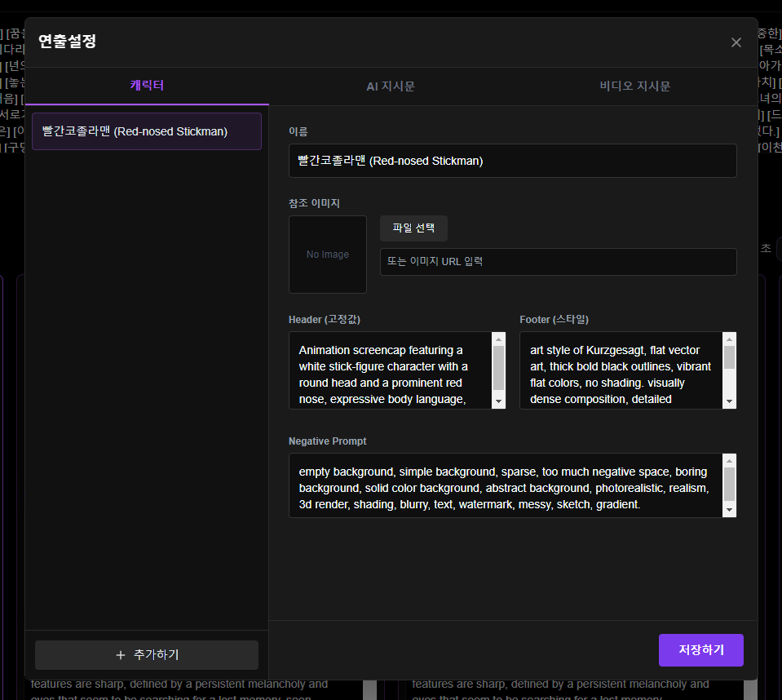Image resolution: width=782 pixels, height=700 pixels.
Task: Select 빨간코졸라맨 character in the list
Action: (x=147, y=131)
